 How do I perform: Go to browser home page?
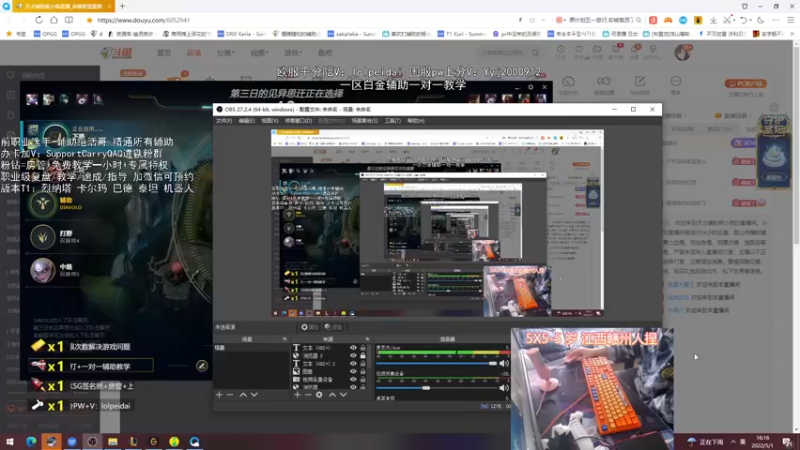click(54, 20)
